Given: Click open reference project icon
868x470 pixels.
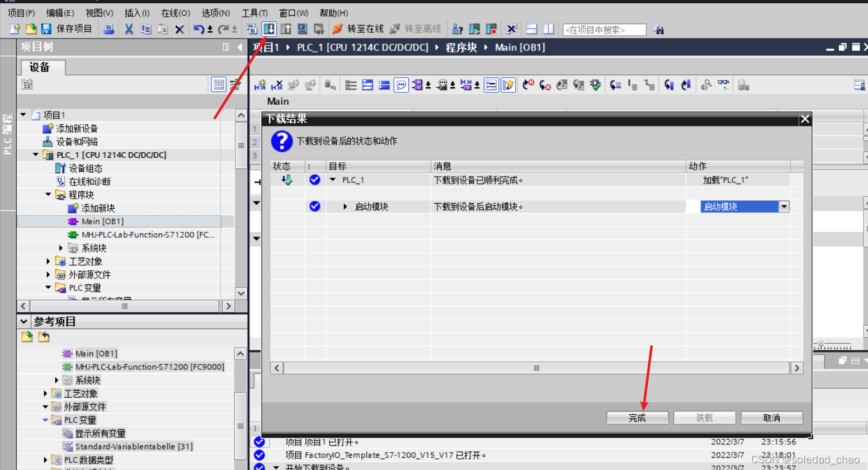Looking at the screenshot, I should click(x=27, y=336).
